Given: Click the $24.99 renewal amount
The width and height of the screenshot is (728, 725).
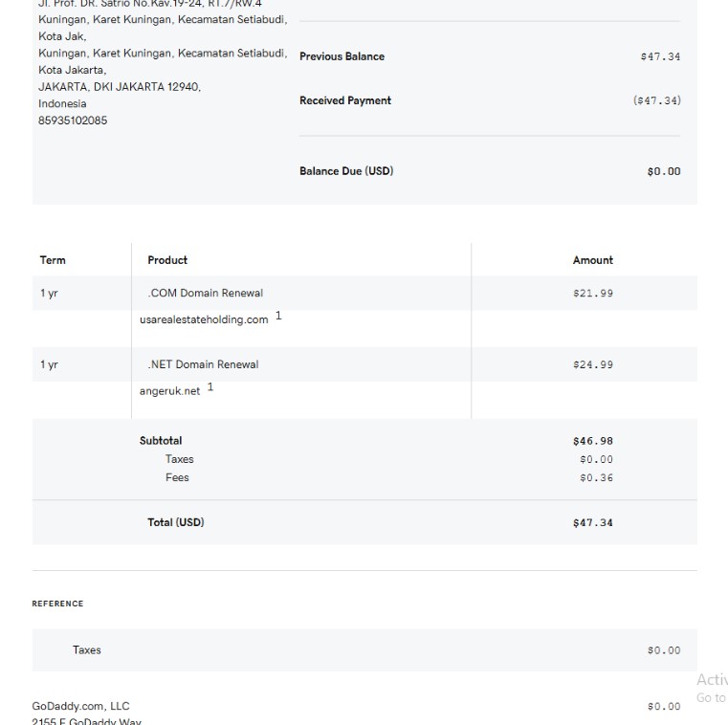Looking at the screenshot, I should (x=593, y=365).
